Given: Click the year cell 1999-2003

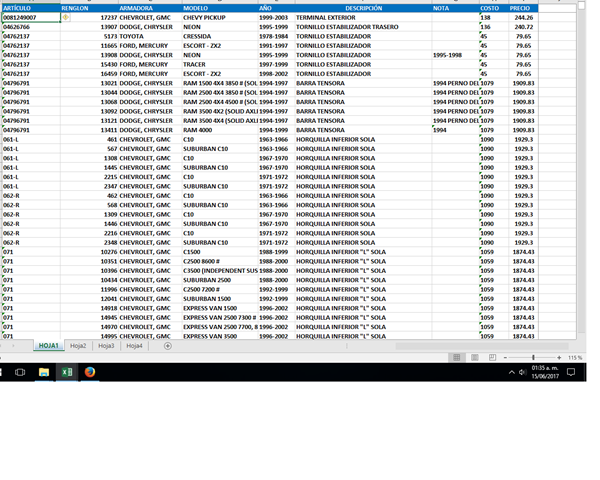Looking at the screenshot, I should click(x=277, y=17).
